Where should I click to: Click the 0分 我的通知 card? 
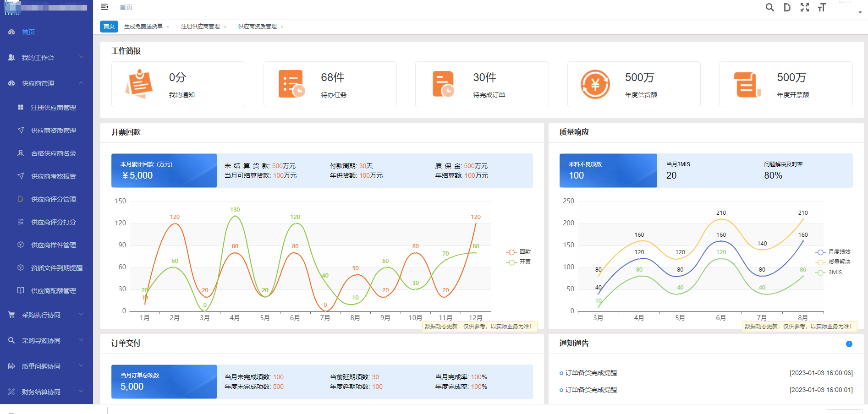(x=178, y=84)
